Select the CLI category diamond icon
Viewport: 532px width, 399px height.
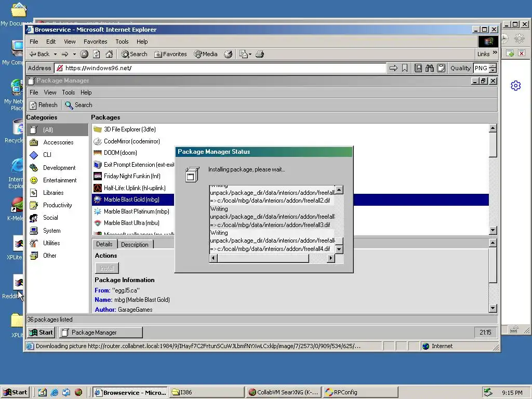point(34,155)
